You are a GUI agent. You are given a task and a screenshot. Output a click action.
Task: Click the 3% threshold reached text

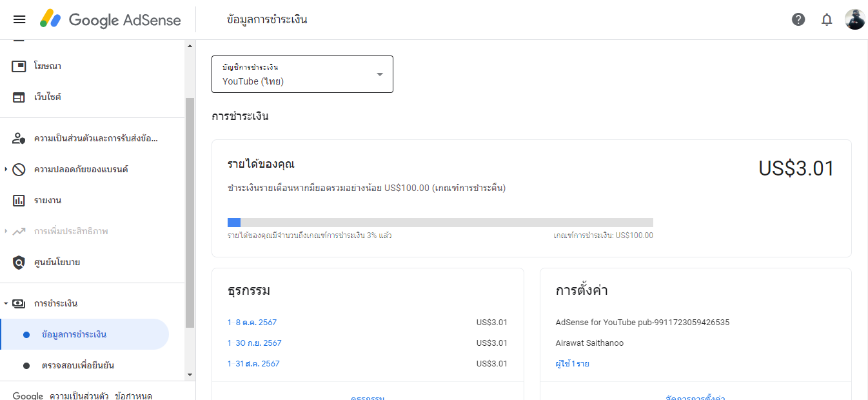[310, 235]
